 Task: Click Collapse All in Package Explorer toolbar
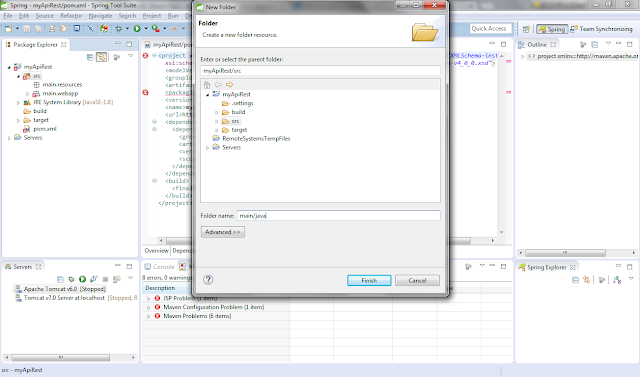[x=90, y=57]
